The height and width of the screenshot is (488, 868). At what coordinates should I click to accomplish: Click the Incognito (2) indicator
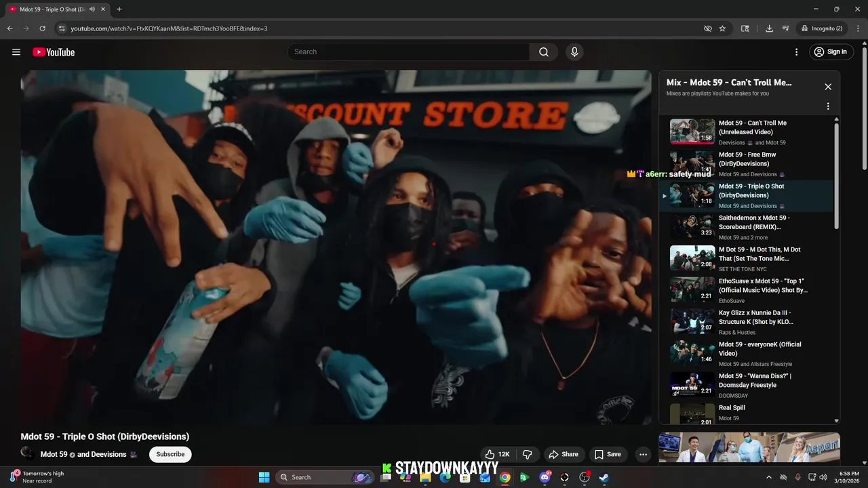coord(821,28)
